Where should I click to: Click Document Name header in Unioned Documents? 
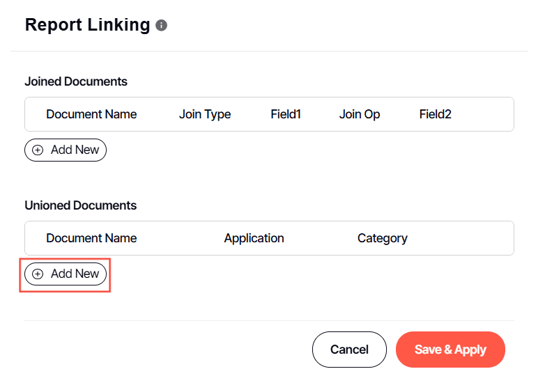point(91,238)
